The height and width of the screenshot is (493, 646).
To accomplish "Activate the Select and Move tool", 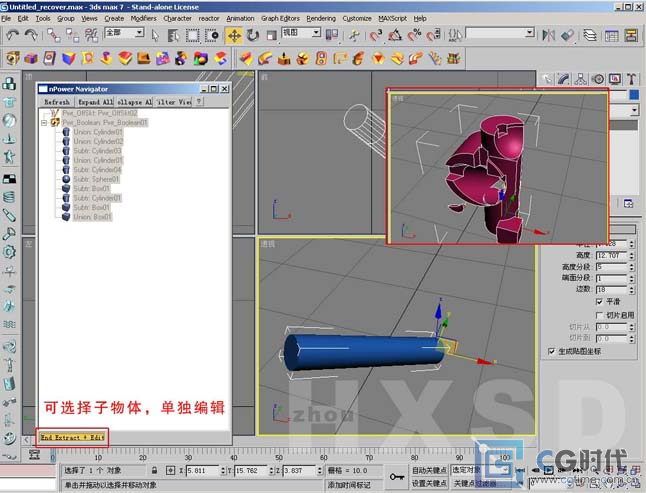I will (234, 35).
